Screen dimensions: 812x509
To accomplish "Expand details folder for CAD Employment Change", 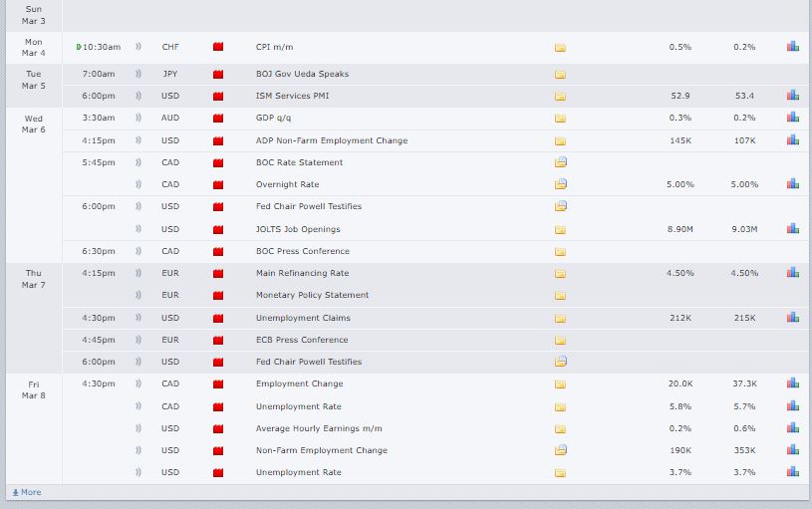I will point(560,383).
